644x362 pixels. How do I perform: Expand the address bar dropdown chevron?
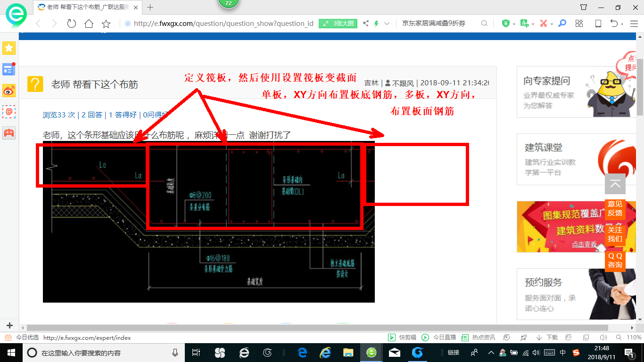[387, 24]
